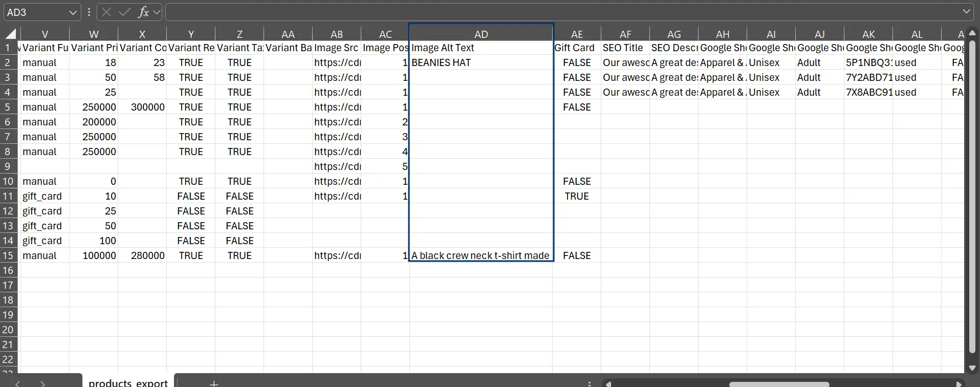
Task: Open the Insert Function fx button
Action: pyautogui.click(x=143, y=12)
